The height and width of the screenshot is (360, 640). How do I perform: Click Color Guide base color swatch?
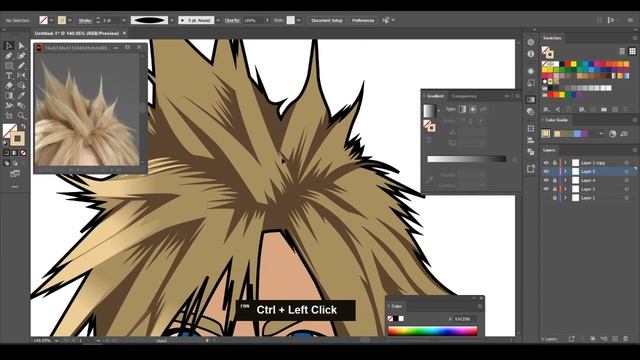[546, 133]
